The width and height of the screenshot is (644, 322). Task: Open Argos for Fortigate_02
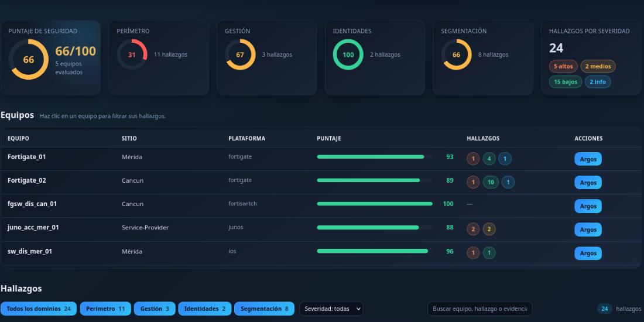click(x=588, y=182)
